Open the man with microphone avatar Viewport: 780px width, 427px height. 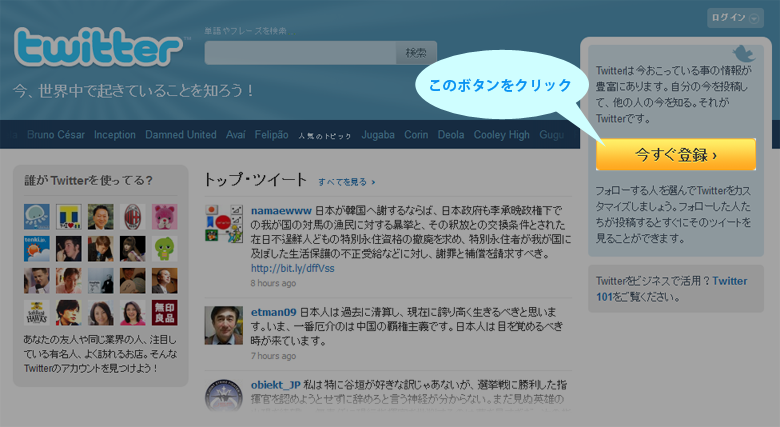point(37,281)
